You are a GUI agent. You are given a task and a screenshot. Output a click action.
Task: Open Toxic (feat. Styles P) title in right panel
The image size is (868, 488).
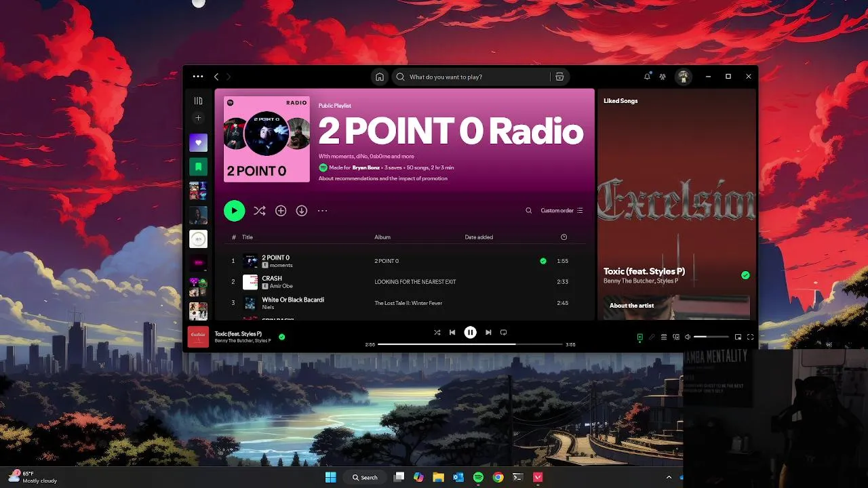point(644,272)
